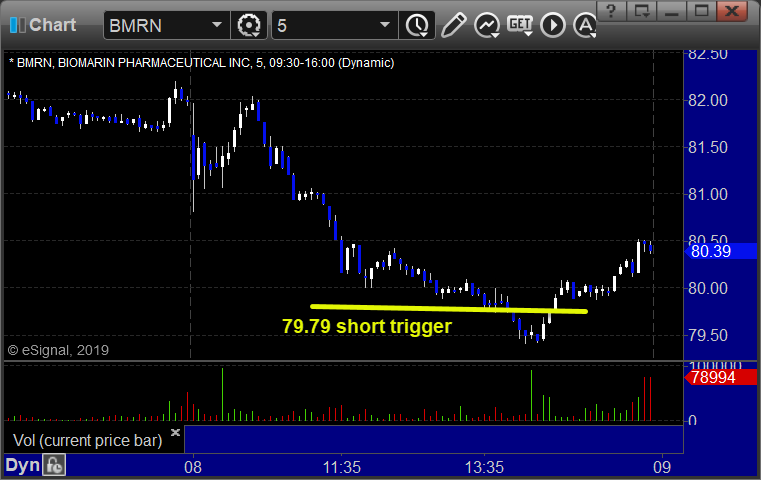Click the 13:35 time axis label
The image size is (761, 480).
tap(484, 467)
